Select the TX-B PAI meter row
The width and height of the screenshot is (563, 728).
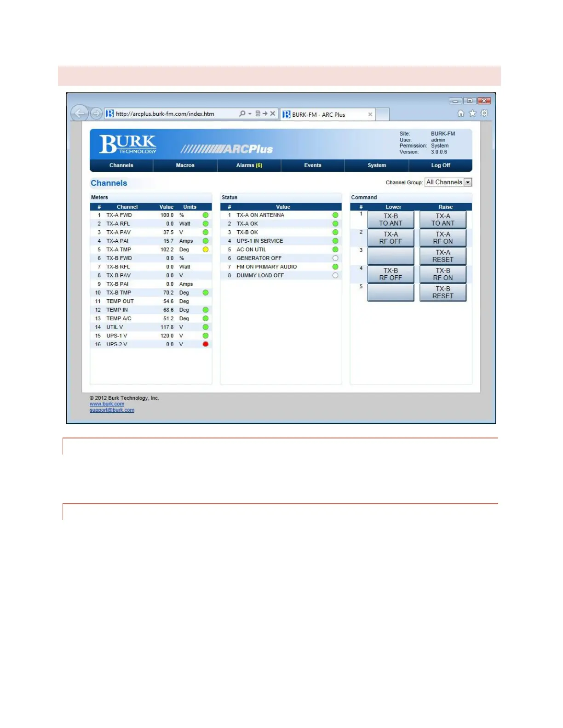(x=151, y=284)
